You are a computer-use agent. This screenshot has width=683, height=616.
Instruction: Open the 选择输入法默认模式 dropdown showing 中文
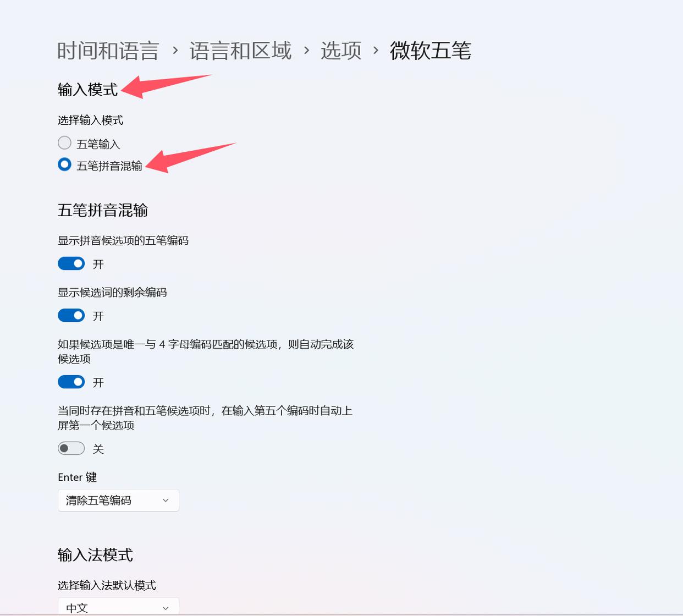(118, 607)
